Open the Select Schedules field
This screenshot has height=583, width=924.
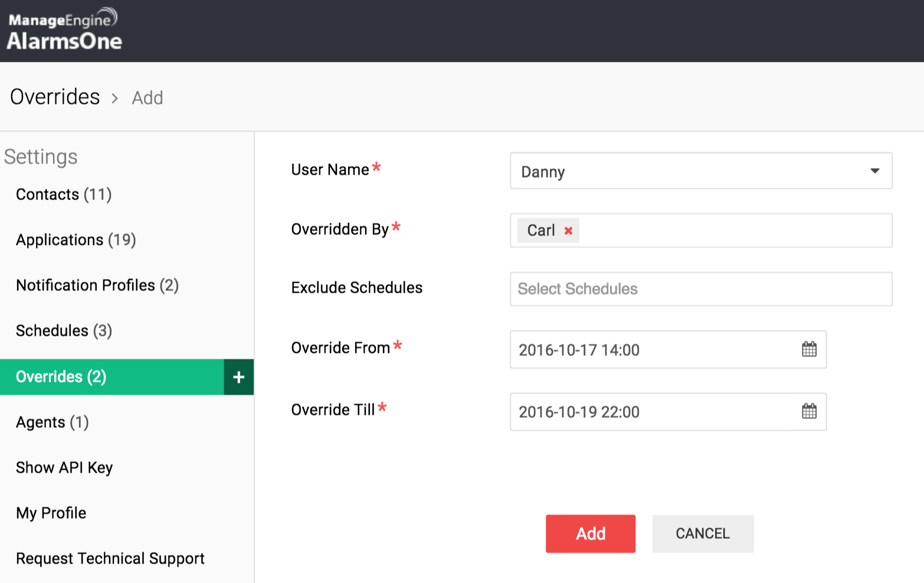tap(701, 289)
